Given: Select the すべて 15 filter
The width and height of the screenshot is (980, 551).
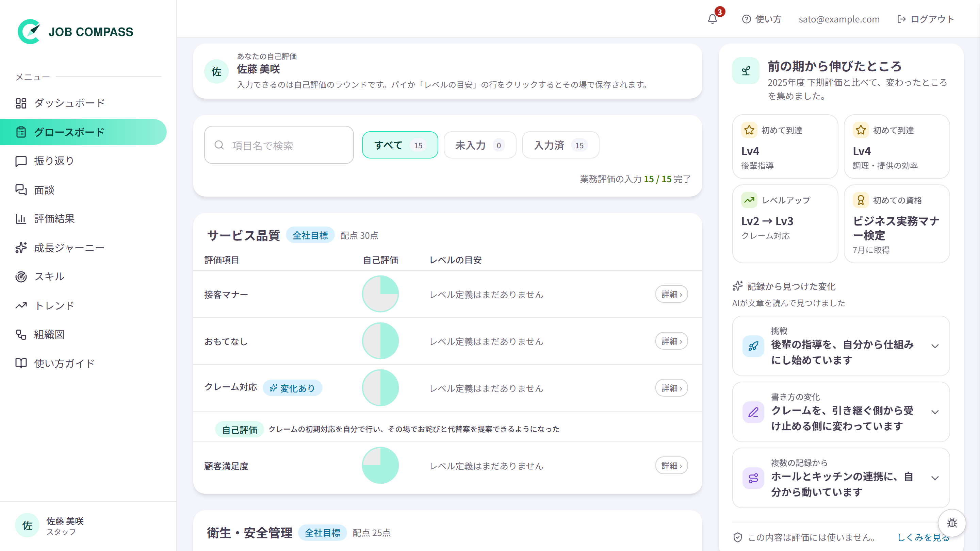Looking at the screenshot, I should [400, 145].
